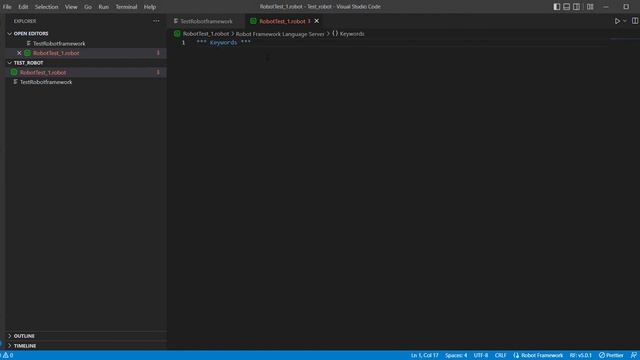Open the Edit menu
This screenshot has width=640, height=360.
tap(23, 7)
